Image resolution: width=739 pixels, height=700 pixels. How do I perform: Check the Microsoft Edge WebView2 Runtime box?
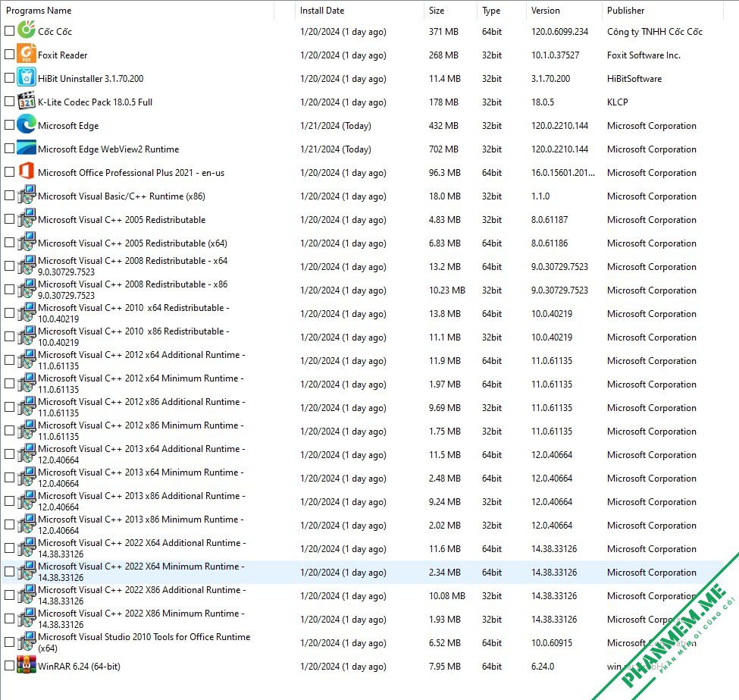[9, 148]
